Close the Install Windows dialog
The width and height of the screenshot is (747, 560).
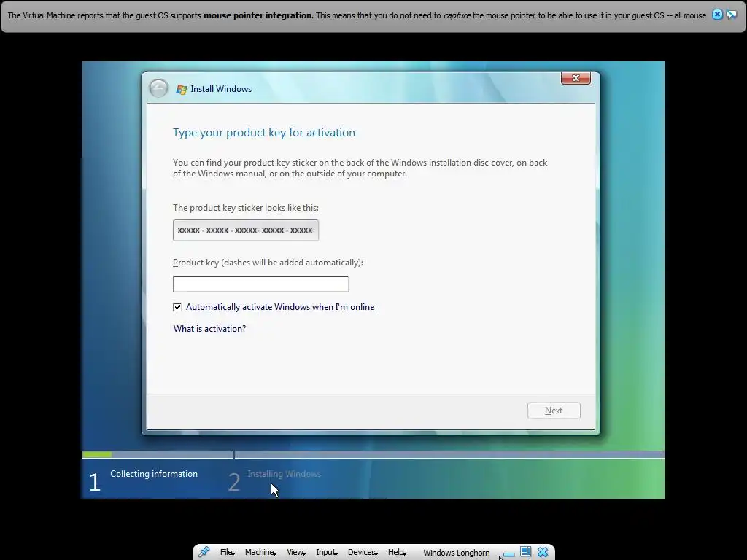click(576, 78)
